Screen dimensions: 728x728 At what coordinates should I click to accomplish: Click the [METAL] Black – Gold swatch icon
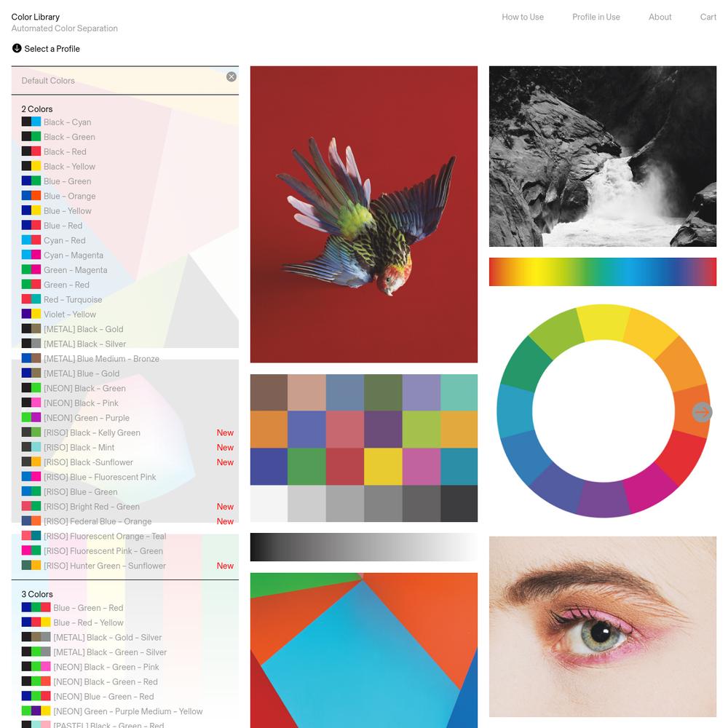click(31, 329)
